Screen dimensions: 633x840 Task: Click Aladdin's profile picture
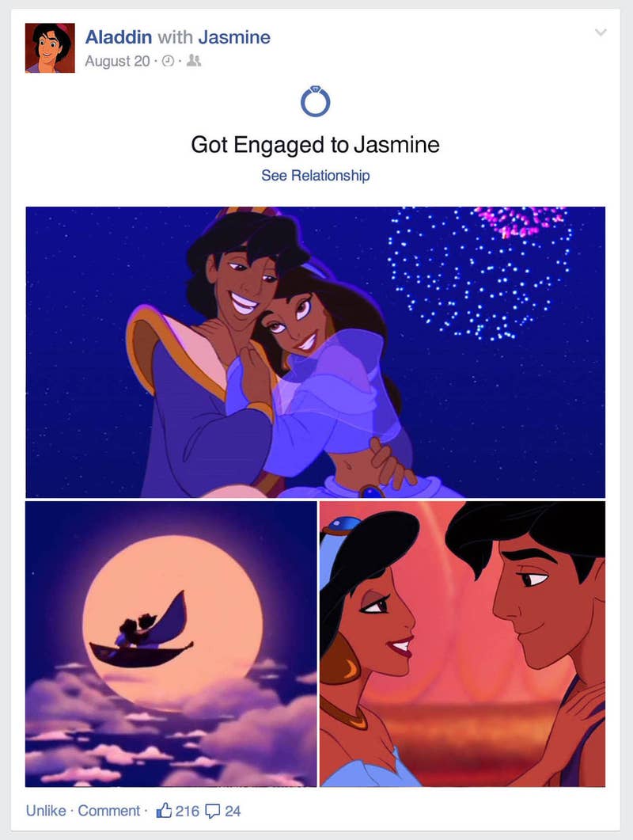pos(50,48)
